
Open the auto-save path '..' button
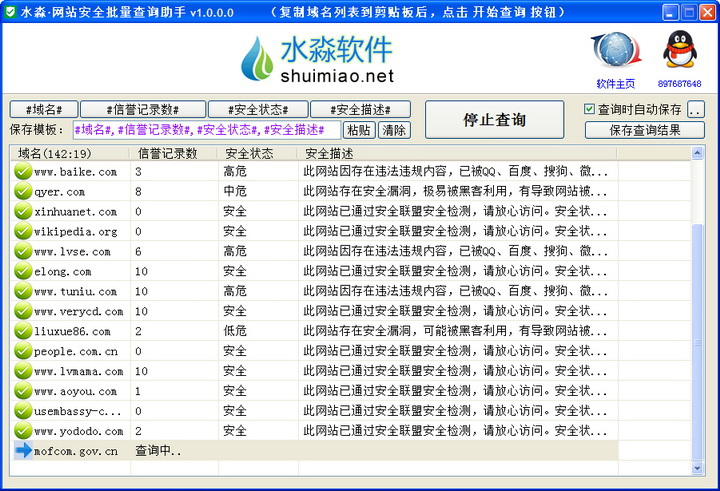(x=696, y=109)
